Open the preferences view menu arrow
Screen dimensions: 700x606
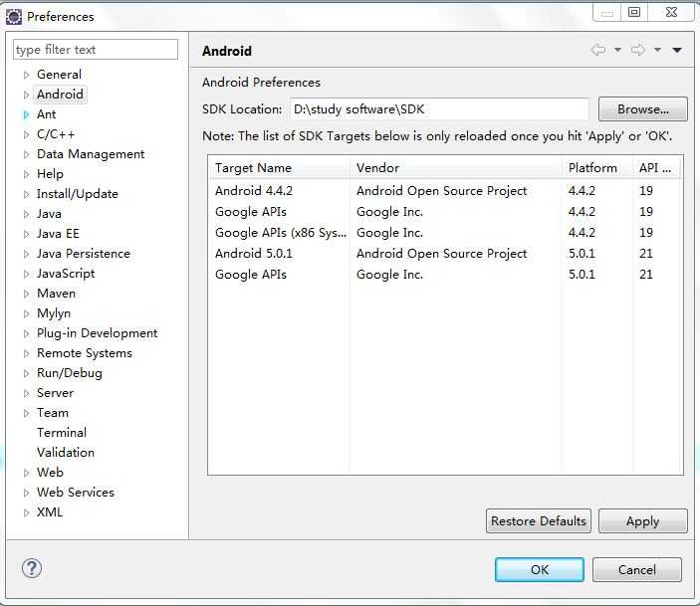pyautogui.click(x=677, y=50)
